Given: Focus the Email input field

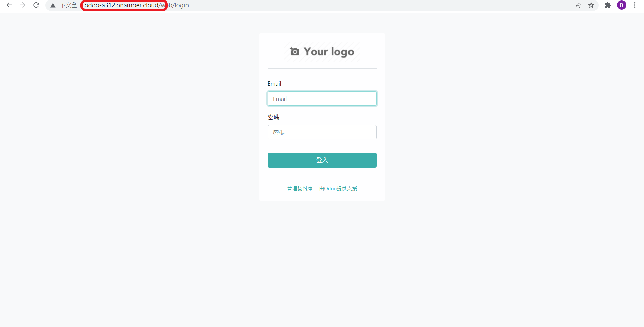Looking at the screenshot, I should (322, 99).
